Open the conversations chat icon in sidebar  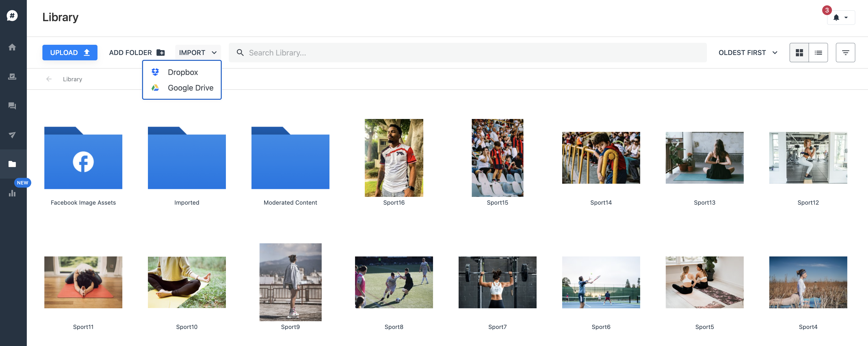coord(12,106)
